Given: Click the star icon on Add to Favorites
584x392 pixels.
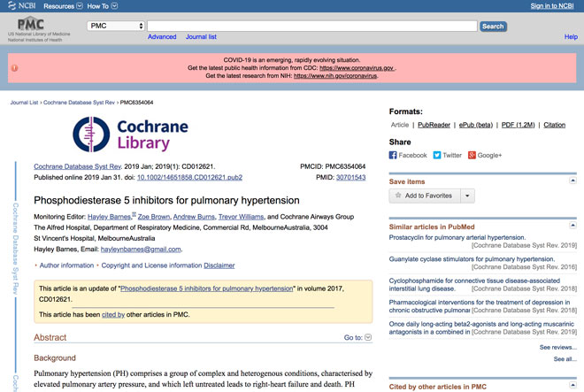Looking at the screenshot, I should (x=398, y=196).
